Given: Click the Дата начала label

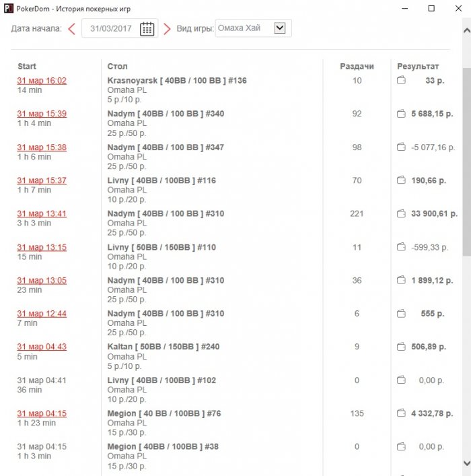Looking at the screenshot, I should coord(36,28).
